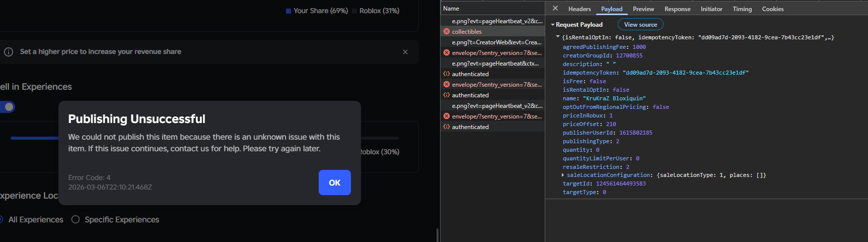The width and height of the screenshot is (868, 242).
Task: Select the failed collectibles request
Action: pyautogui.click(x=467, y=32)
